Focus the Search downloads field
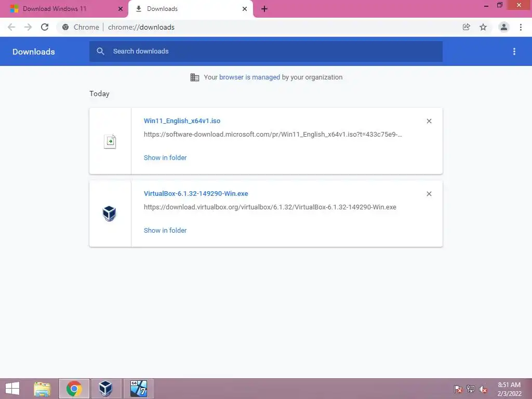The width and height of the screenshot is (532, 399). [x=266, y=51]
